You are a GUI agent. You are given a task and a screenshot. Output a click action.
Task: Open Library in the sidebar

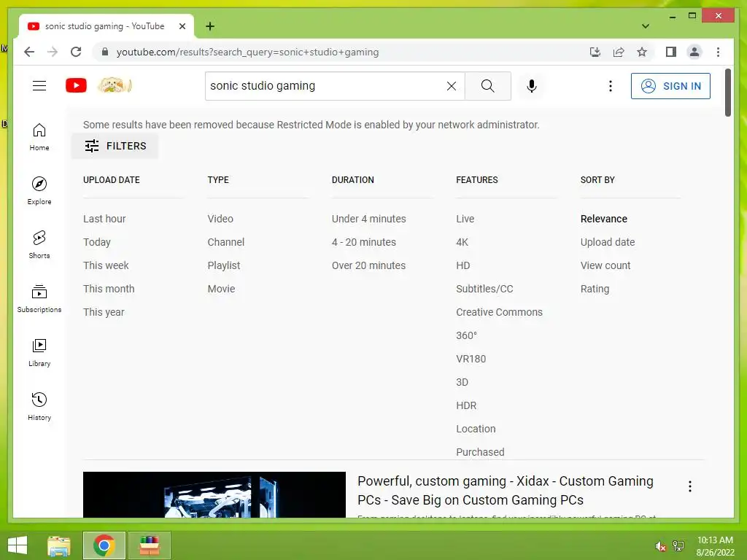point(39,352)
